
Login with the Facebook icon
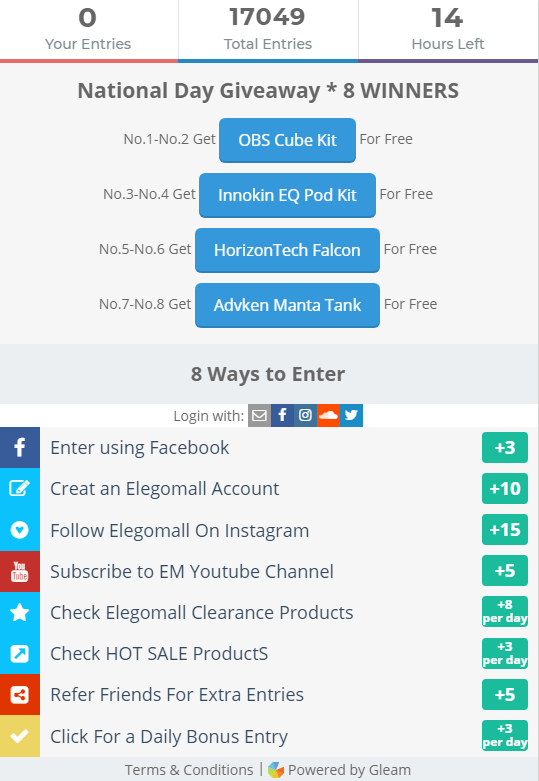point(282,415)
